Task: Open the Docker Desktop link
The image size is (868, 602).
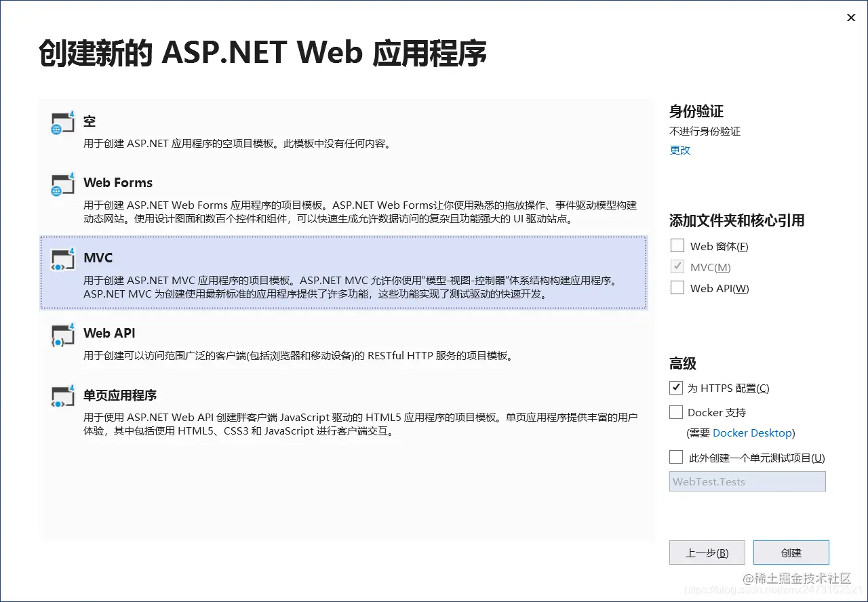Action: (752, 433)
